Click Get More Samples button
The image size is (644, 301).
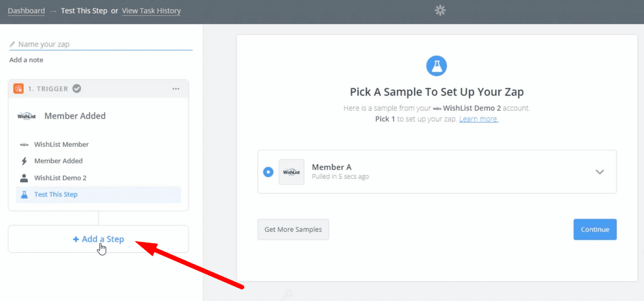click(x=293, y=230)
